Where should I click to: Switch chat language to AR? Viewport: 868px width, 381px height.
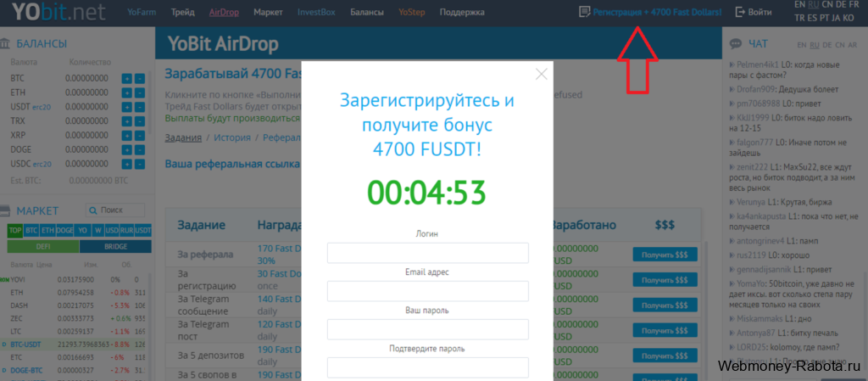(x=851, y=45)
